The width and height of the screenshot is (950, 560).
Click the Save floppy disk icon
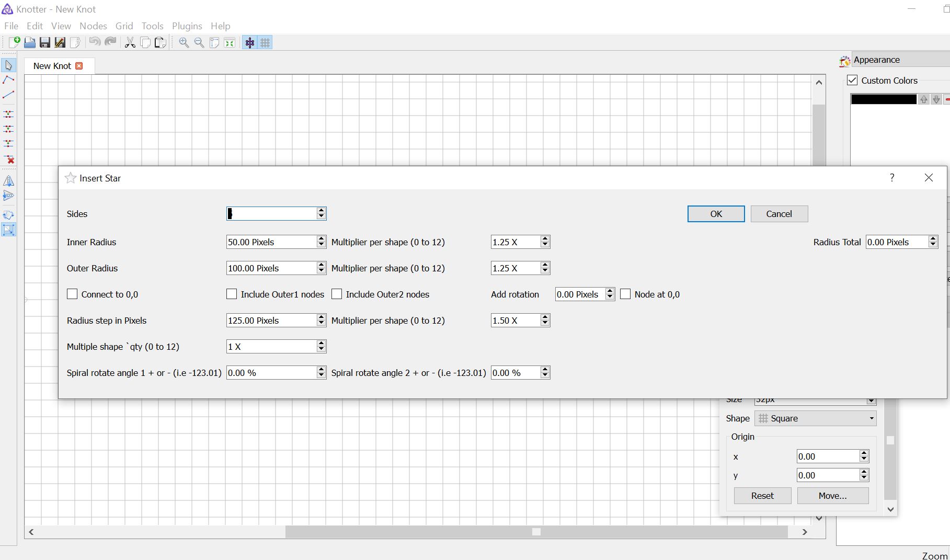tap(45, 42)
